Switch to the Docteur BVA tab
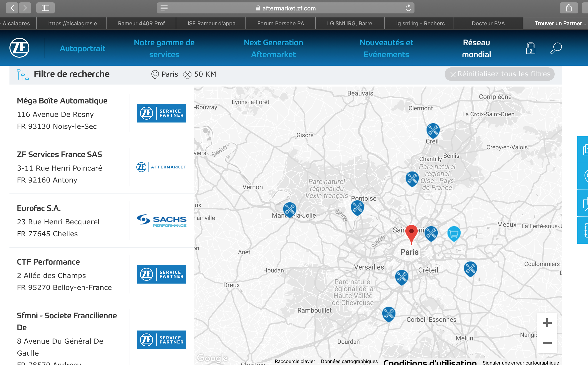Image resolution: width=588 pixels, height=373 pixels. coord(488,23)
